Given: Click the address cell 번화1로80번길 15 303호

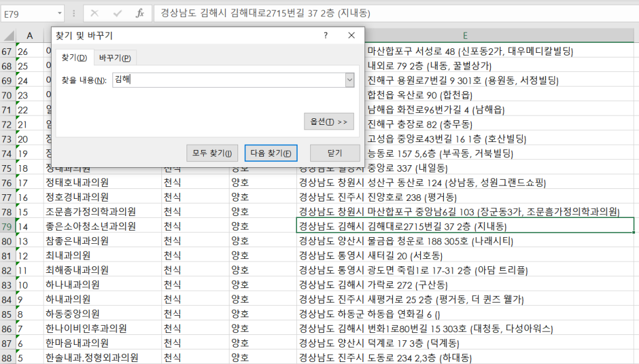Looking at the screenshot, I should click(x=465, y=328).
